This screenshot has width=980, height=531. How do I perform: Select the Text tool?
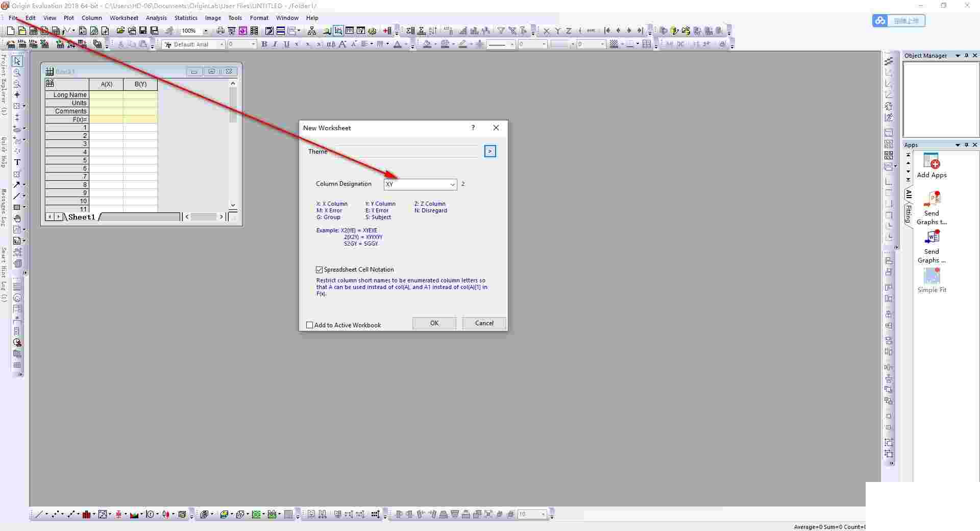(17, 162)
